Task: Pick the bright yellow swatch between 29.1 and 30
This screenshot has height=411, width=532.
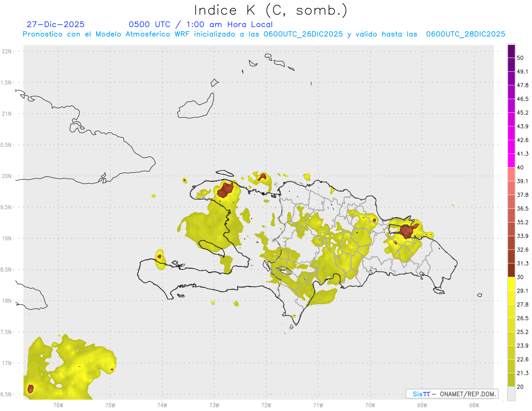Action: 511,284
